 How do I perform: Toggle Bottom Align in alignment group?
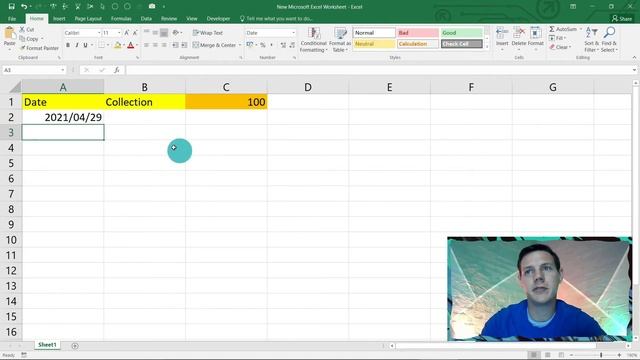(x=164, y=33)
